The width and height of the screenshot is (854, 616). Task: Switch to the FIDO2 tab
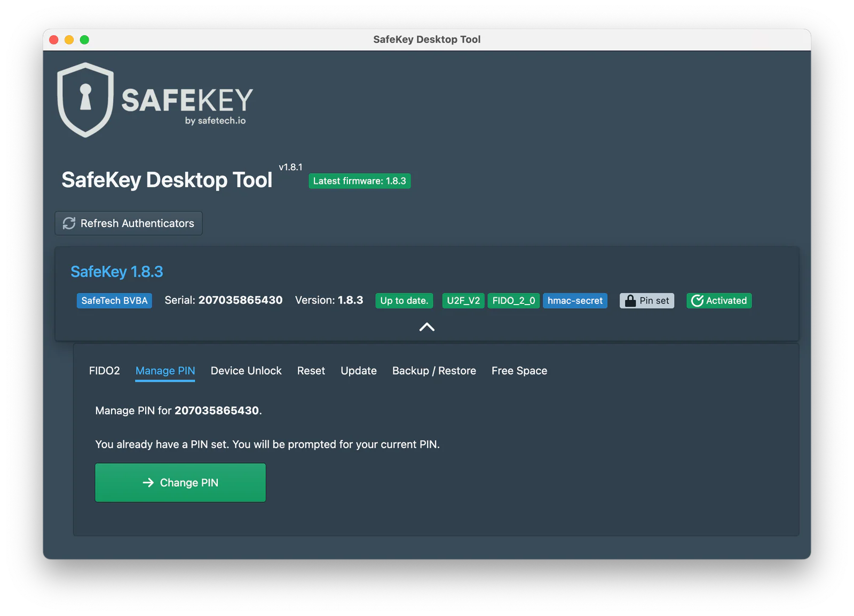coord(105,371)
